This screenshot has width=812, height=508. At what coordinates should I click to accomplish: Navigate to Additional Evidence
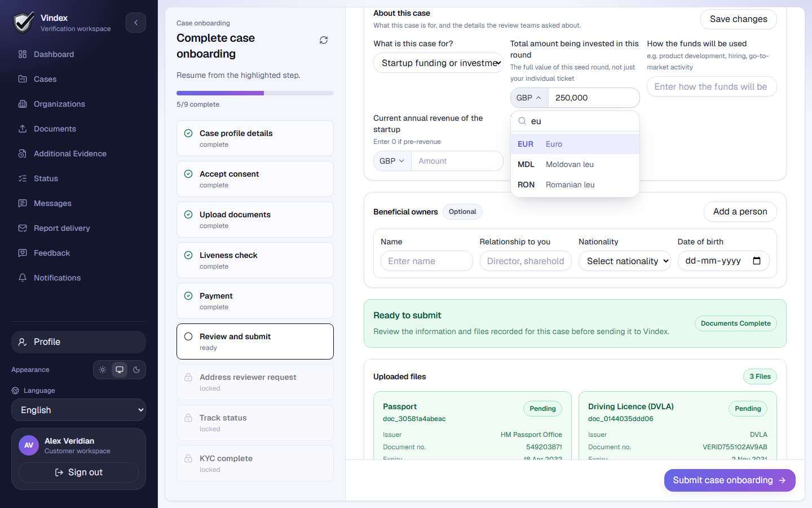click(x=78, y=154)
